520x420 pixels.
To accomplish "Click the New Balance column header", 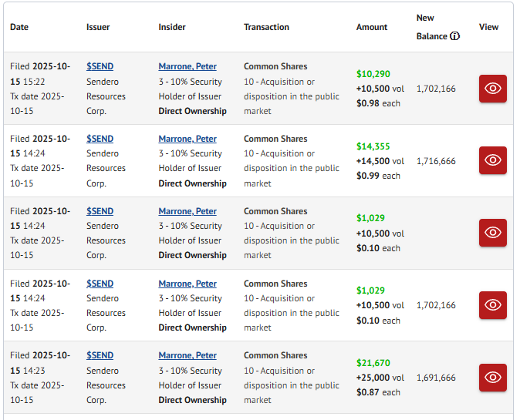I will click(437, 27).
